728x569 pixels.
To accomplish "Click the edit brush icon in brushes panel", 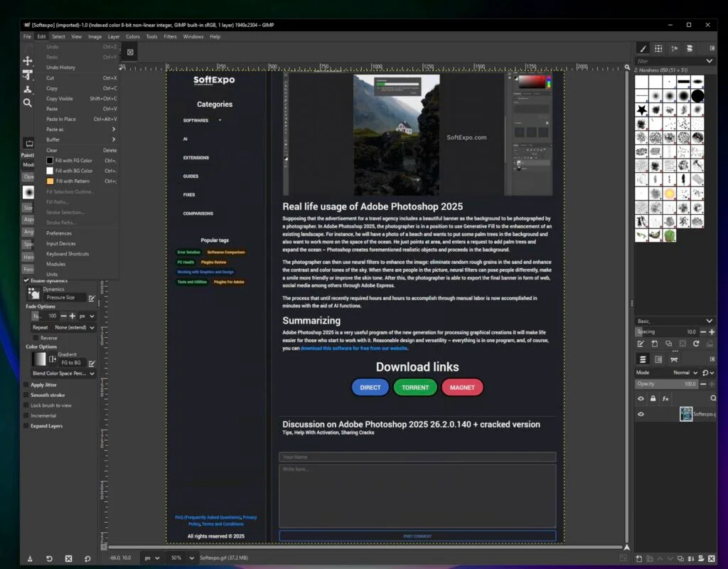I will [x=641, y=344].
